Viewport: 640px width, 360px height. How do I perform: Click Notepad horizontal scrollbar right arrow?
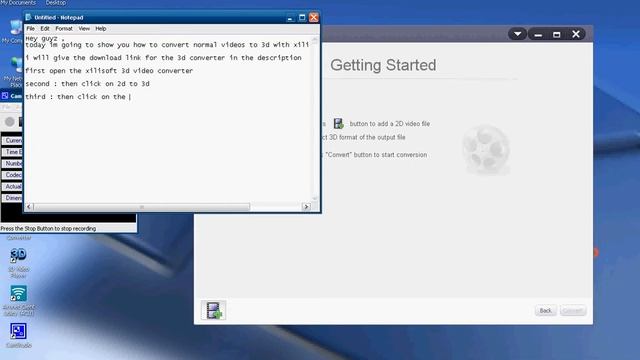[x=306, y=207]
